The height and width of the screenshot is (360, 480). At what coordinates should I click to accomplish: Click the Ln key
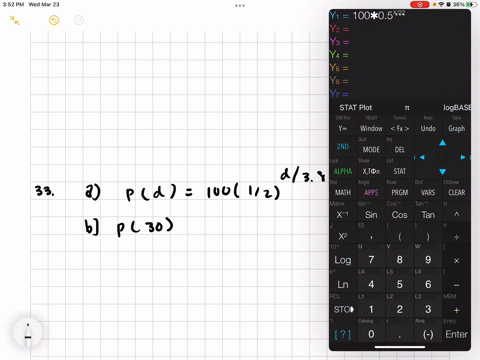tap(343, 285)
